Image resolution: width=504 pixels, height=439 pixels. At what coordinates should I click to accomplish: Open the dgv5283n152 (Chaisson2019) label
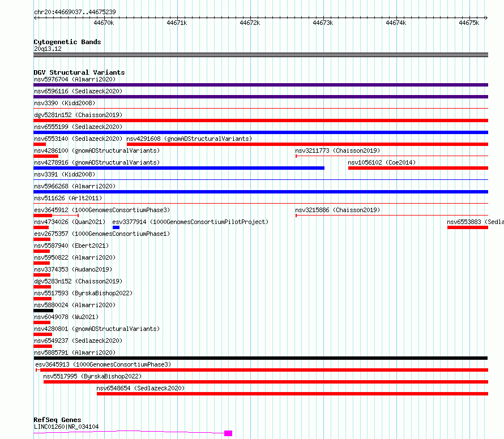pyautogui.click(x=78, y=281)
